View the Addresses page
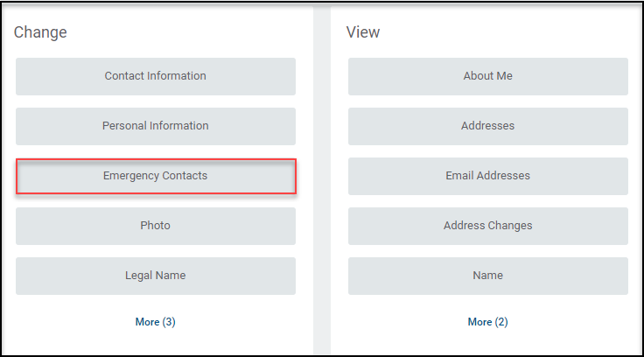 (488, 126)
